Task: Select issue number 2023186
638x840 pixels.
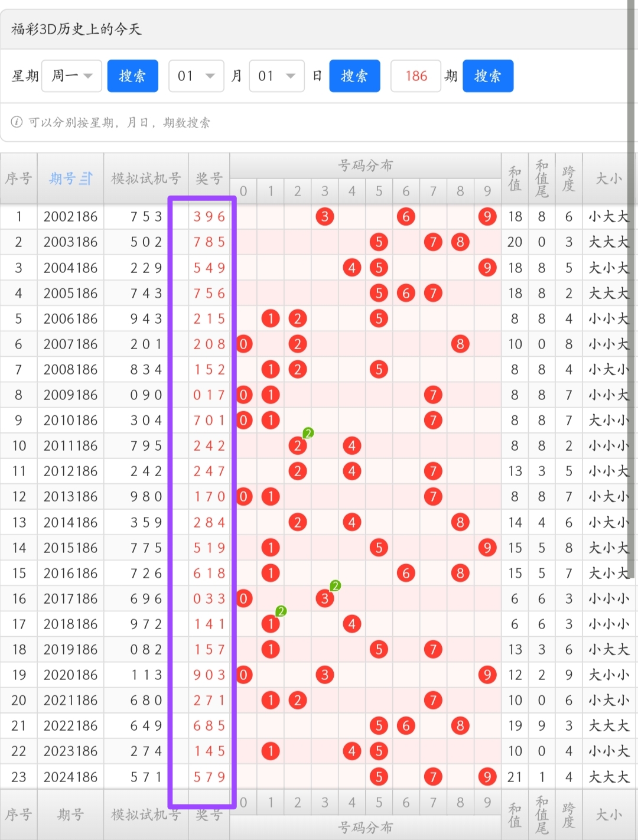Action: tap(70, 751)
